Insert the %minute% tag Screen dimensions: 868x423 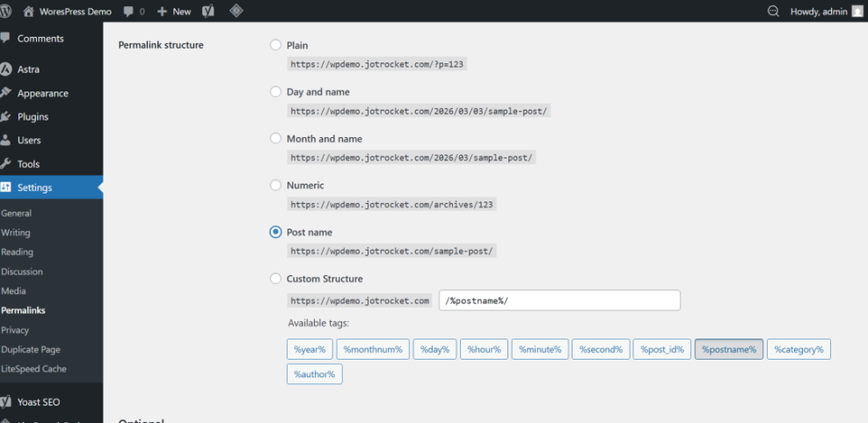point(540,349)
